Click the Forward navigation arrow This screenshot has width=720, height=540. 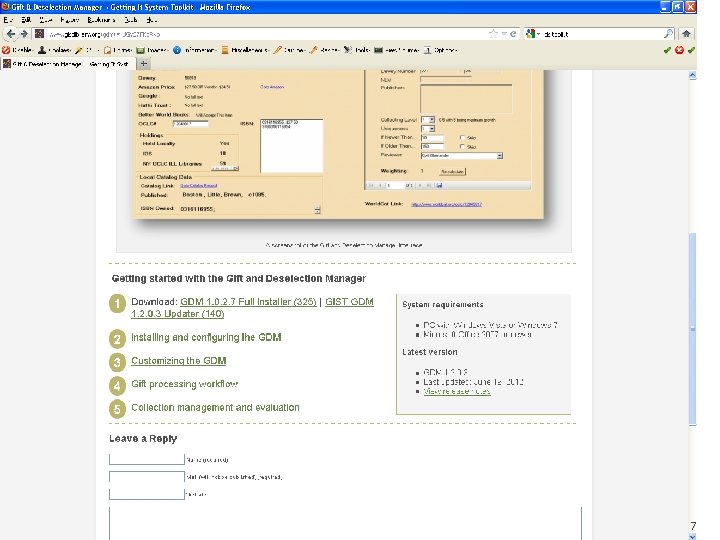pyautogui.click(x=24, y=34)
